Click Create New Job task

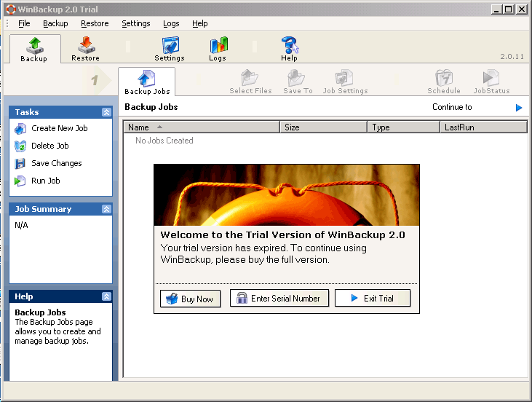coord(51,128)
